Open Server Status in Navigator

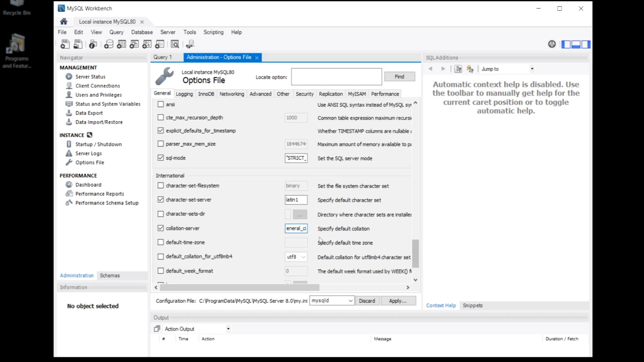click(x=90, y=77)
